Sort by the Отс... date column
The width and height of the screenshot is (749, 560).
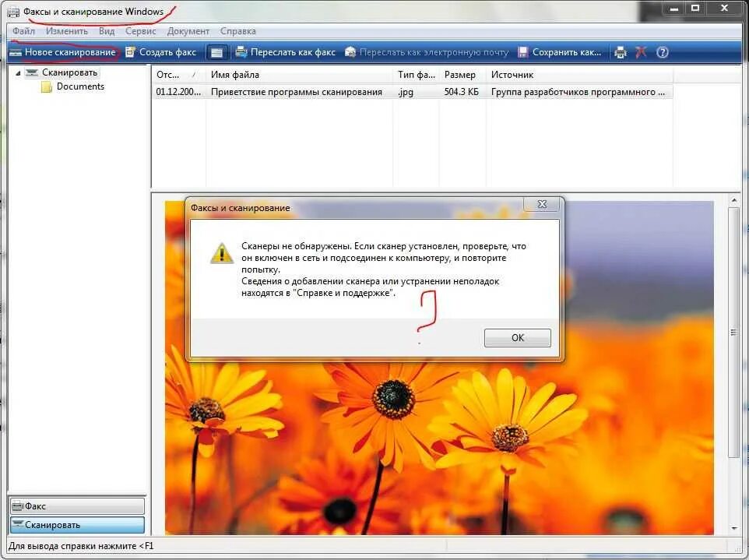pos(178,75)
